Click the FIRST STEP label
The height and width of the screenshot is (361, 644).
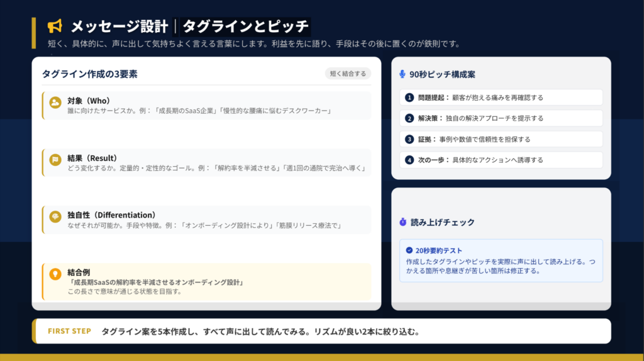69,331
